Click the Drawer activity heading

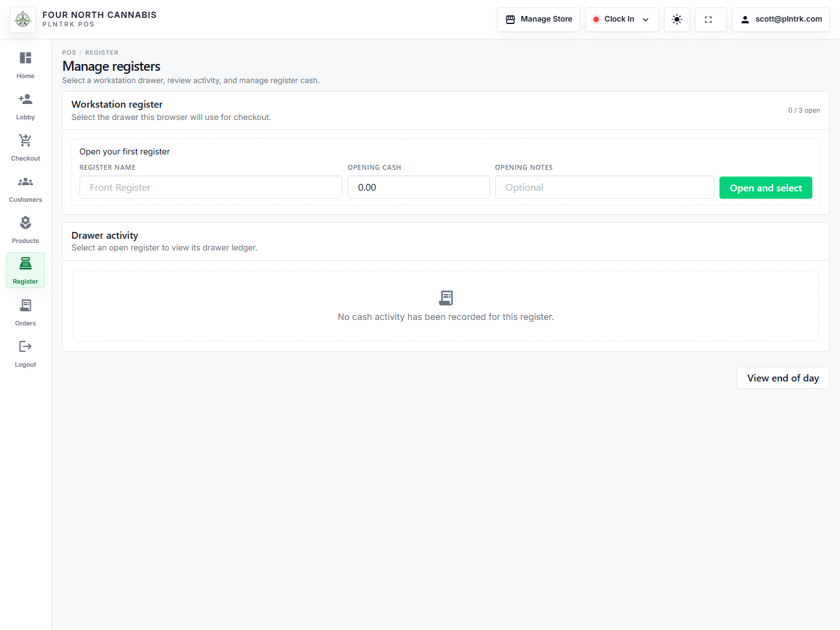coord(105,236)
